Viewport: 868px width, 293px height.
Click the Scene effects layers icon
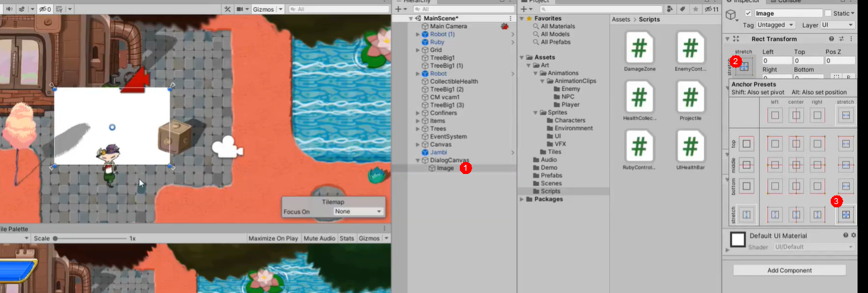click(x=22, y=9)
